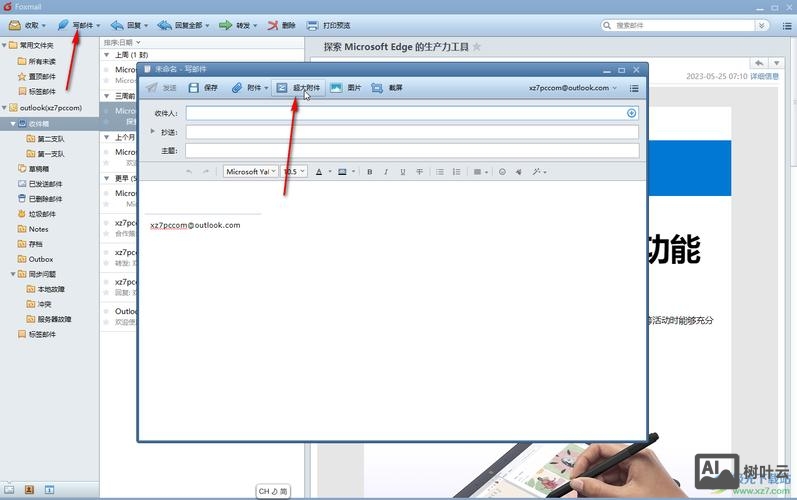Image resolution: width=797 pixels, height=500 pixels.
Task: Click the undo arrow in format toolbar
Action: [189, 172]
